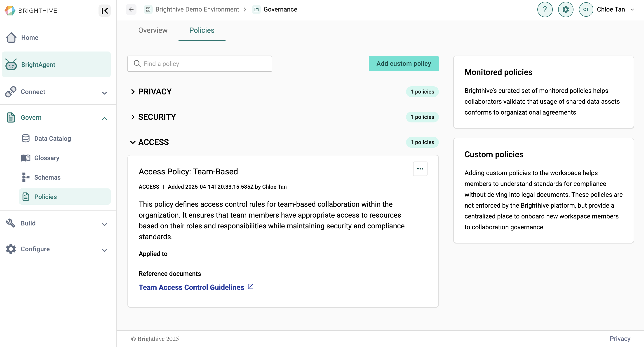This screenshot has height=347, width=644.
Task: Open the three-dot menu on Access Policy card
Action: (x=420, y=169)
